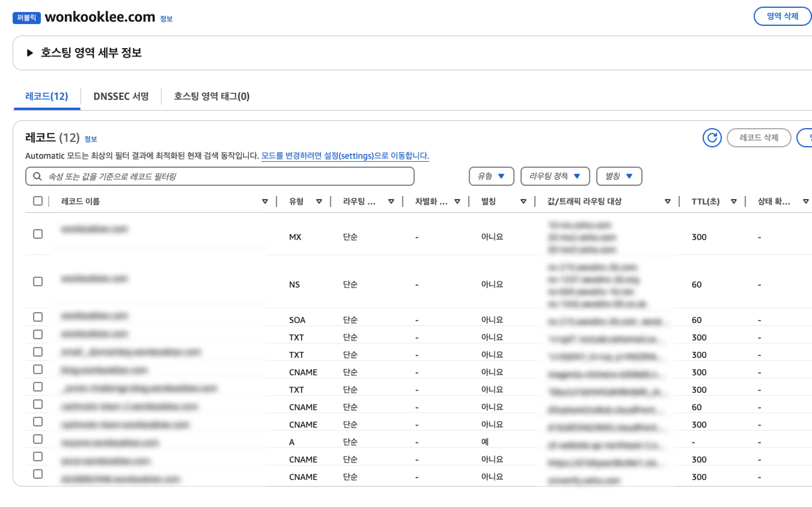The image size is (812, 507).
Task: Focus the record filter search field
Action: (x=220, y=177)
